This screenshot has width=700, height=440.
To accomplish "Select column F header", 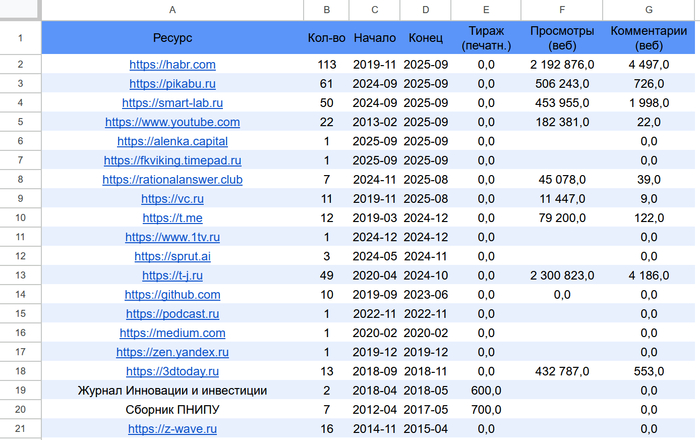I will [562, 10].
